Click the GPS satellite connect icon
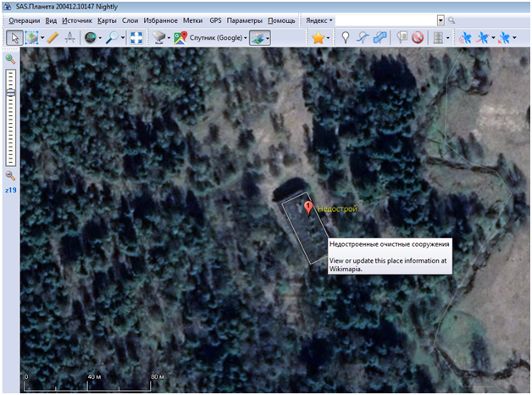532x395 pixels. [x=465, y=37]
